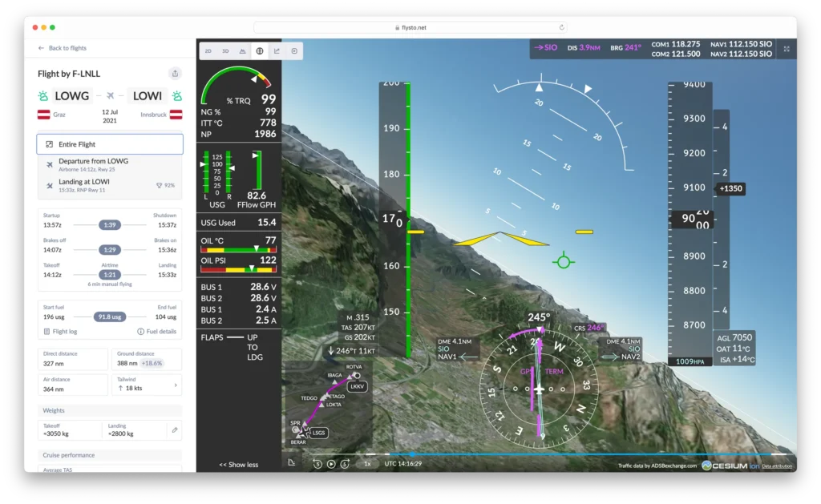Enter fullscreen with the expand icon

pyautogui.click(x=787, y=49)
